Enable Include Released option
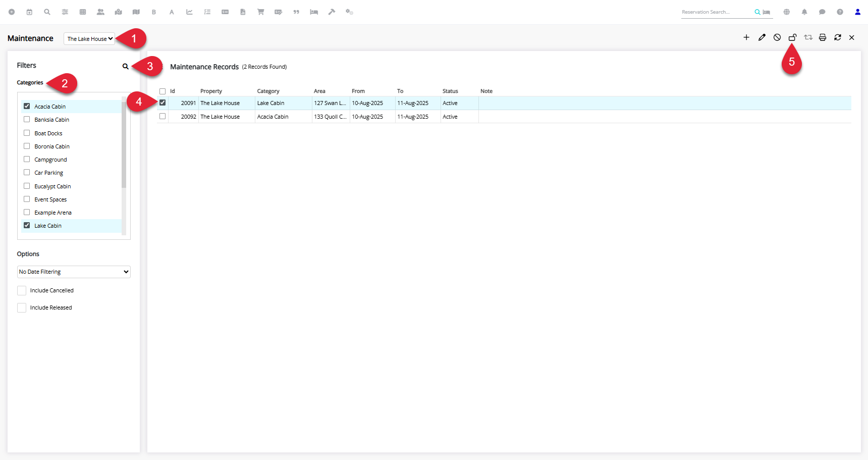The image size is (868, 460). 22,308
